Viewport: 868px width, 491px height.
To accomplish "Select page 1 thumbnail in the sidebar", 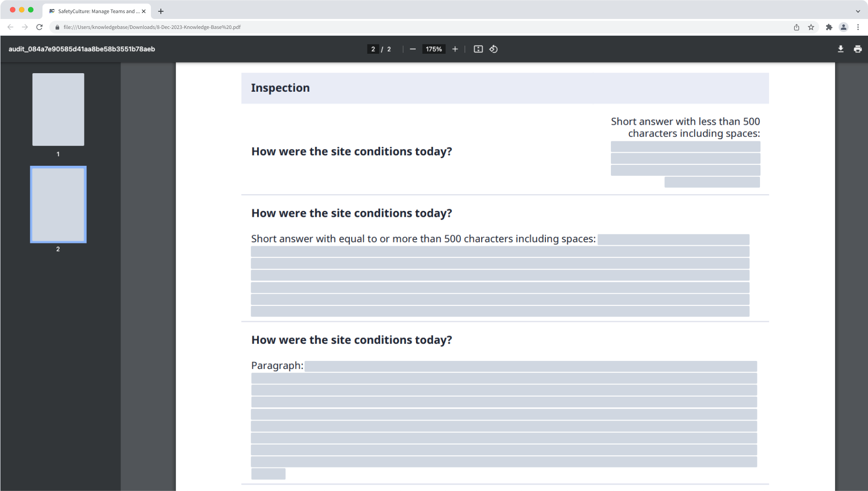I will point(58,109).
